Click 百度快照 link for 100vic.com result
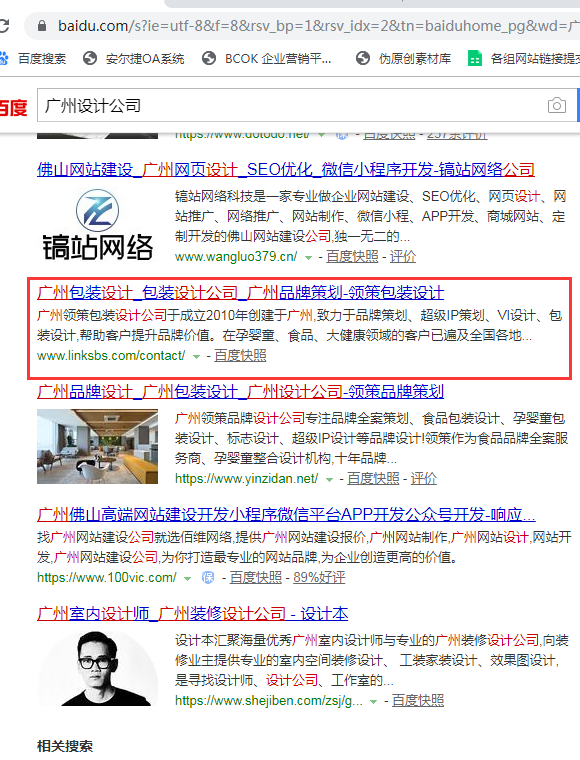This screenshot has height=760, width=580. pyautogui.click(x=255, y=577)
